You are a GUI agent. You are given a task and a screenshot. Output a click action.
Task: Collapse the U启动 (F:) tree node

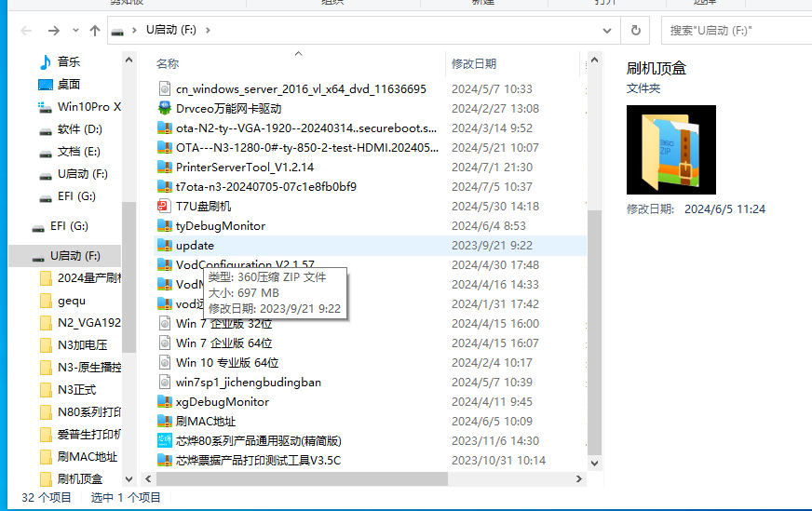pyautogui.click(x=18, y=256)
